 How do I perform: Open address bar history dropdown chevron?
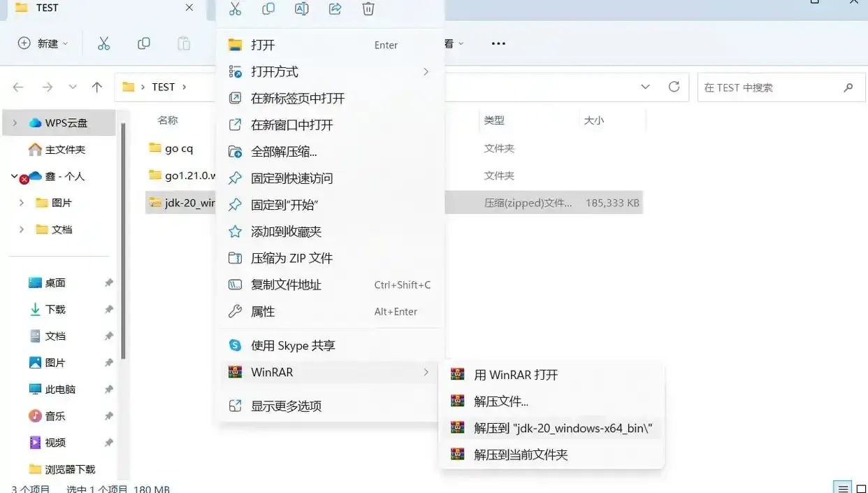point(645,87)
